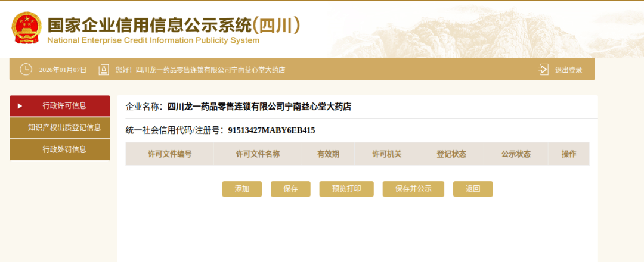Screen dimensions: 644x262
Task: Select 行政处罚信息 from the sidebar
Action: (64, 149)
